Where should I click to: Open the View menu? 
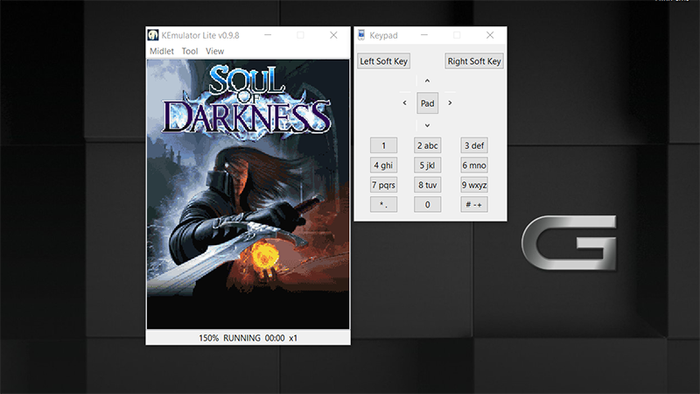(x=215, y=51)
